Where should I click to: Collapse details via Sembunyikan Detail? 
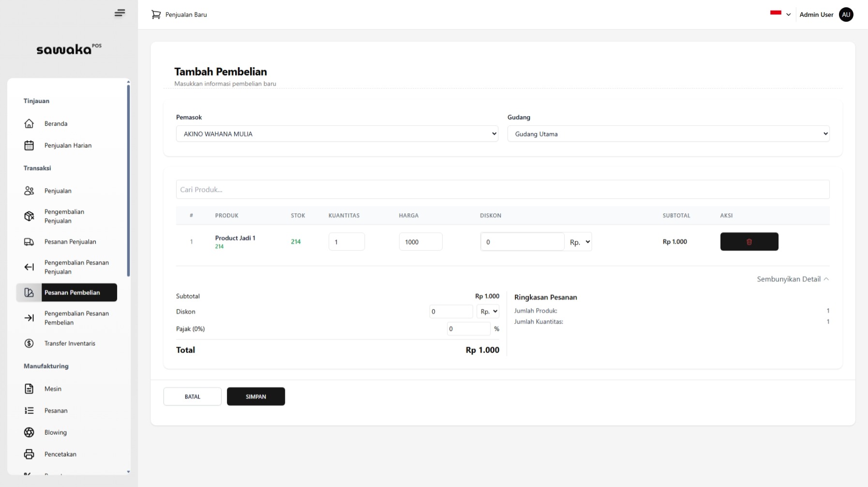pyautogui.click(x=793, y=279)
